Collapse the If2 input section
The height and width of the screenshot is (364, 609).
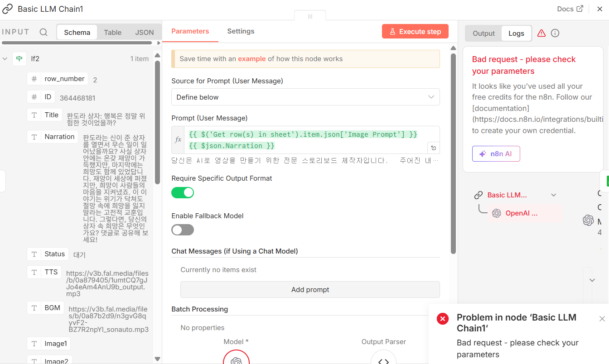5,59
